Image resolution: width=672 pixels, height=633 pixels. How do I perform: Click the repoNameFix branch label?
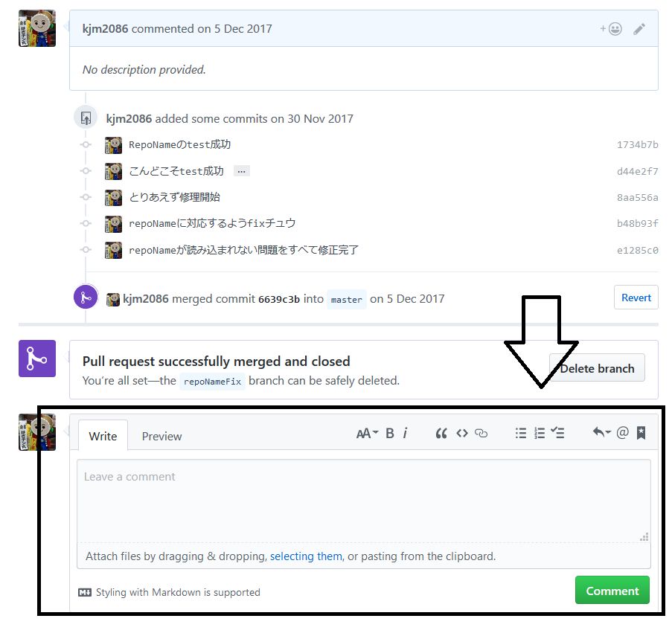click(x=212, y=382)
